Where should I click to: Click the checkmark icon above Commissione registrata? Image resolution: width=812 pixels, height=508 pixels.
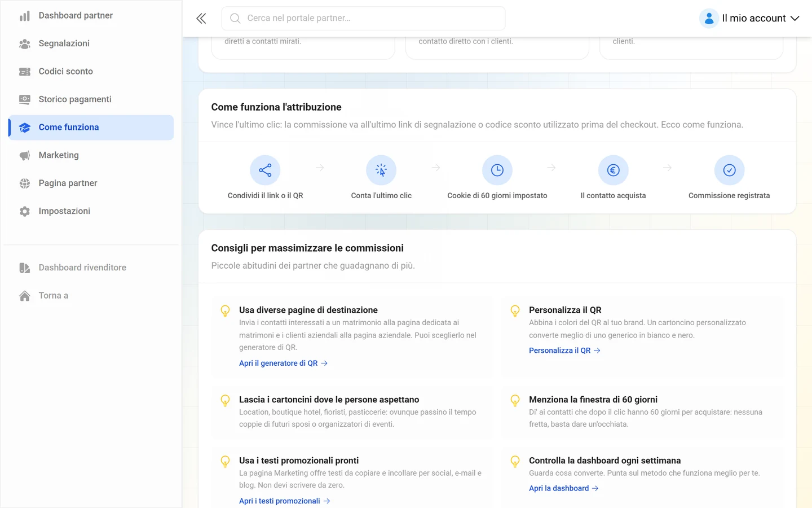[730, 170]
